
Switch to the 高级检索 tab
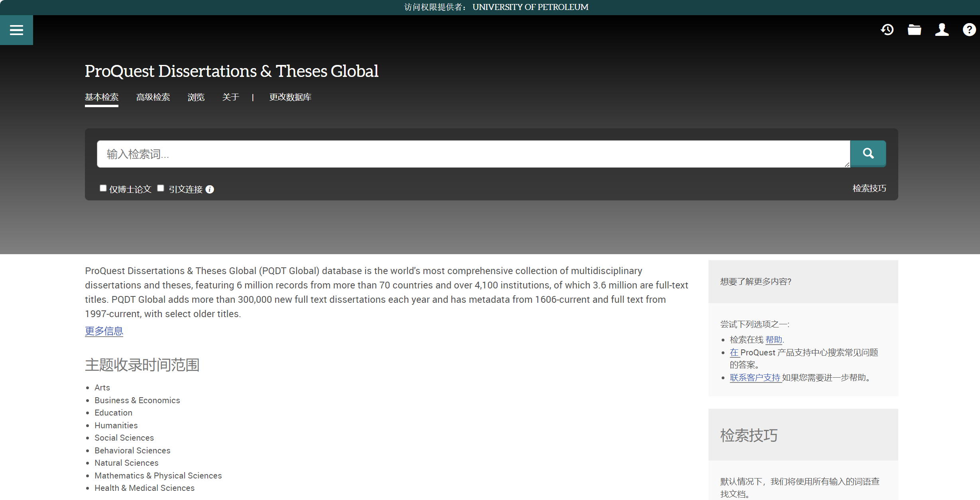[x=153, y=97]
